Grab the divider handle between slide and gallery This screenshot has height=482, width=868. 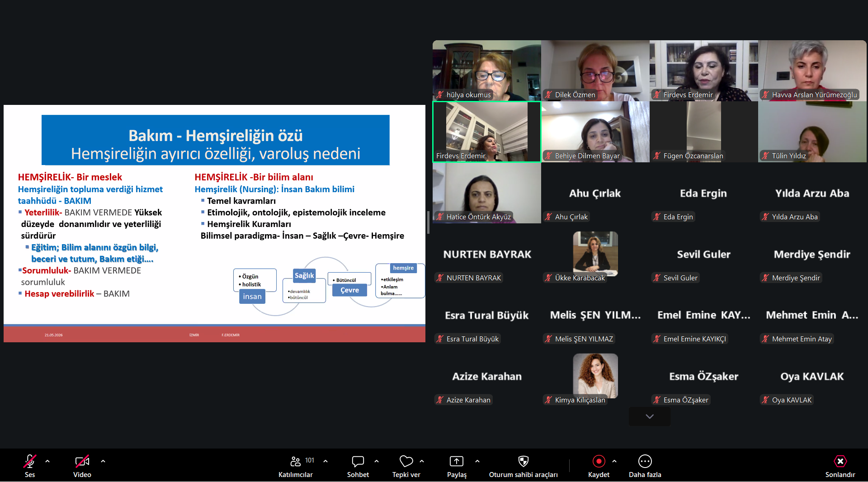tap(429, 222)
